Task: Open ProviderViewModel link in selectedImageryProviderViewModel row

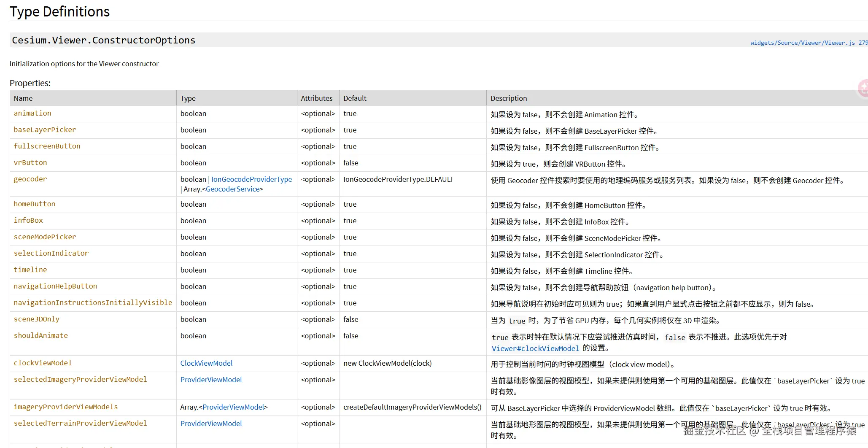Action: pyautogui.click(x=211, y=380)
